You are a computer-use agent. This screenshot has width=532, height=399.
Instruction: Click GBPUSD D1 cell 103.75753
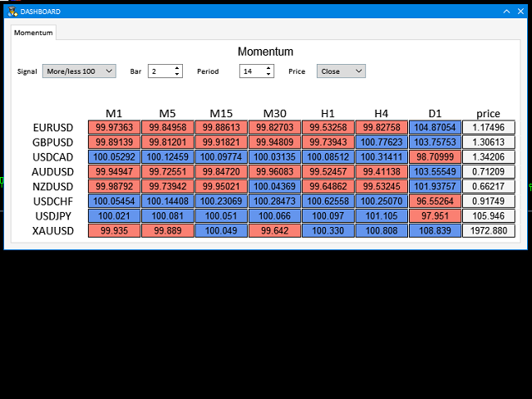[435, 142]
